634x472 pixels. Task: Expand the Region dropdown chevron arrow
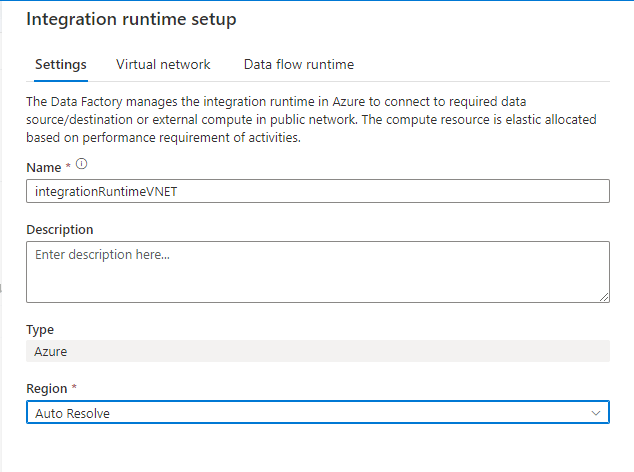point(596,413)
